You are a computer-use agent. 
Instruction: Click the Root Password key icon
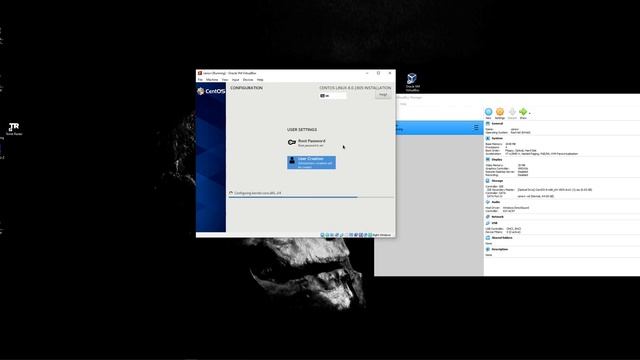click(x=291, y=142)
